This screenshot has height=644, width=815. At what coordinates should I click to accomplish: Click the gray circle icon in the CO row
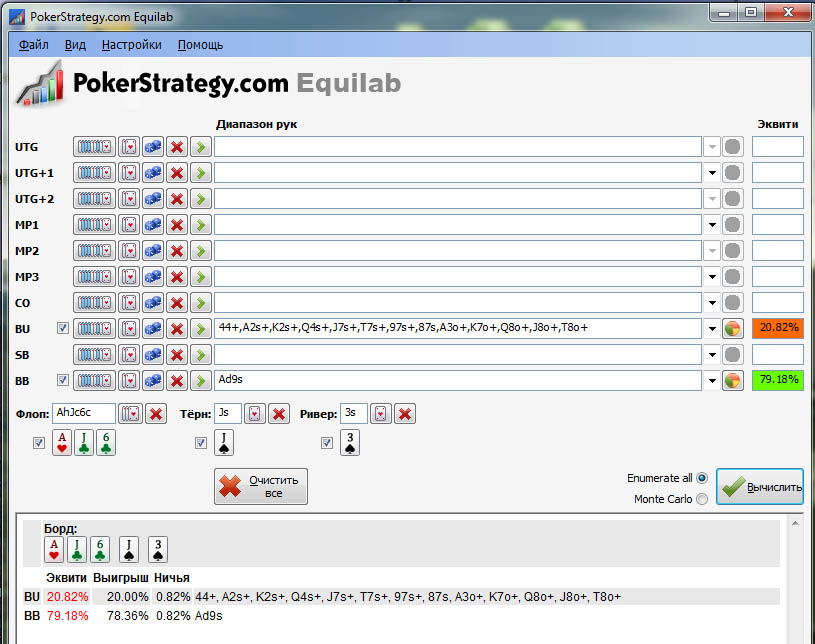pyautogui.click(x=732, y=303)
